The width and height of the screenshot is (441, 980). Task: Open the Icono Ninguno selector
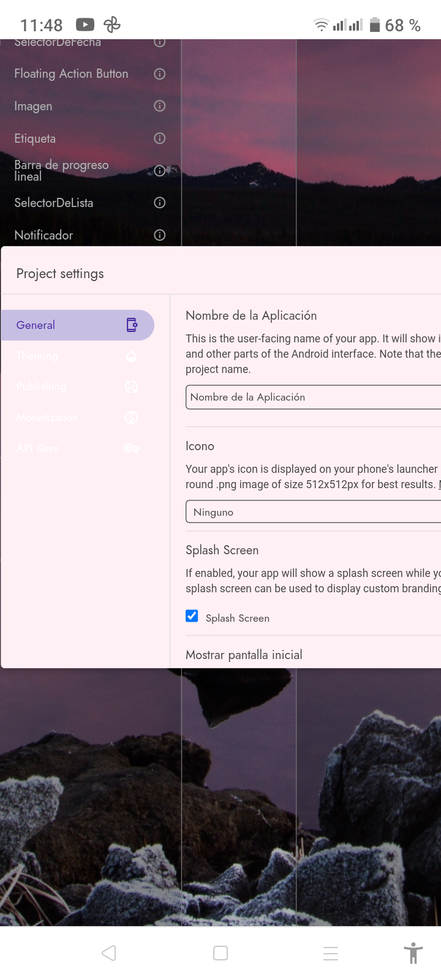(313, 512)
